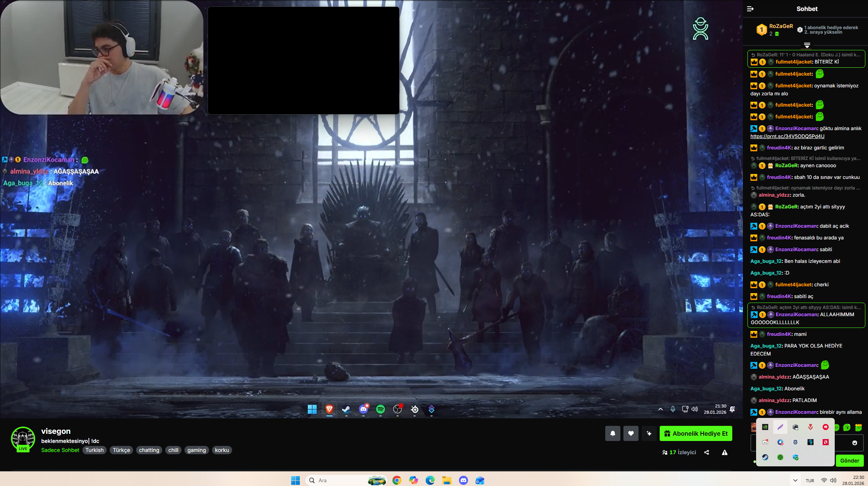The width and height of the screenshot is (868, 486).
Task: Open Wi-Fi network settings tray icon
Action: (x=824, y=480)
